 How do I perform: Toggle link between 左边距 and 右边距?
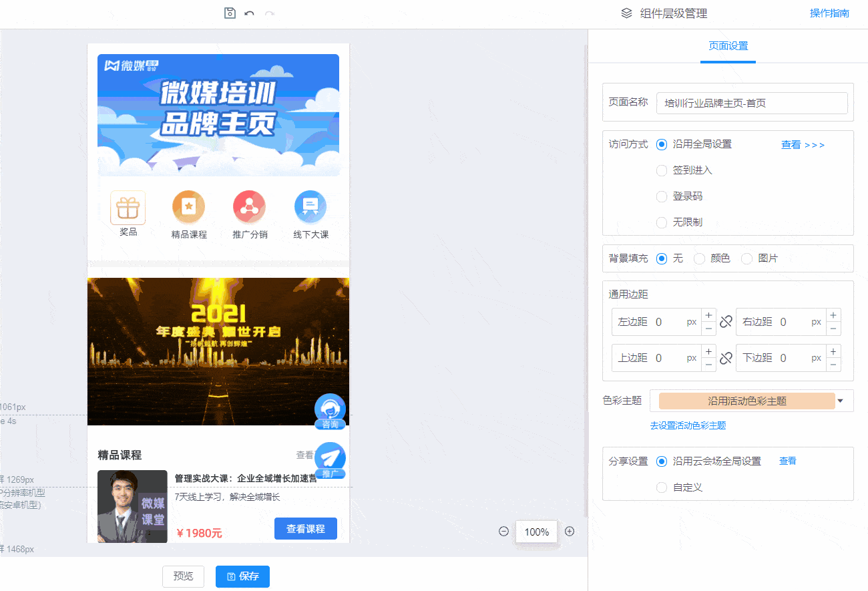click(726, 322)
